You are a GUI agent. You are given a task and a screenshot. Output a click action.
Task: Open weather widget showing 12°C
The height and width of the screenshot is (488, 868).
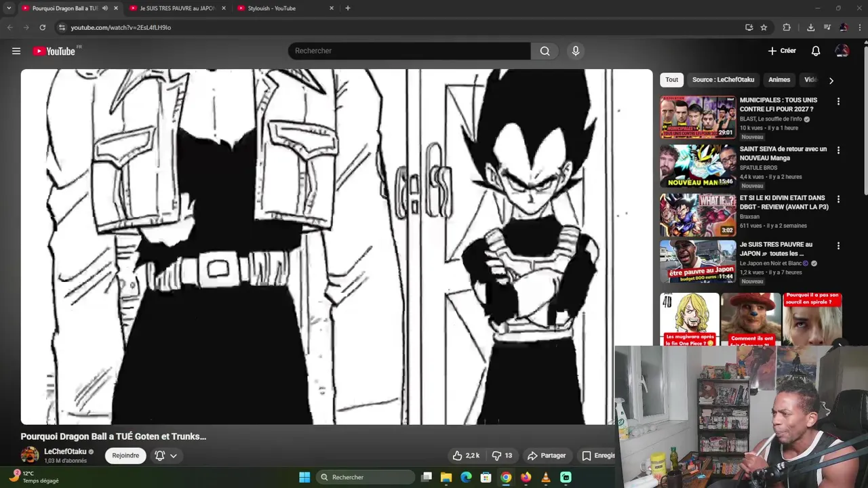click(35, 476)
